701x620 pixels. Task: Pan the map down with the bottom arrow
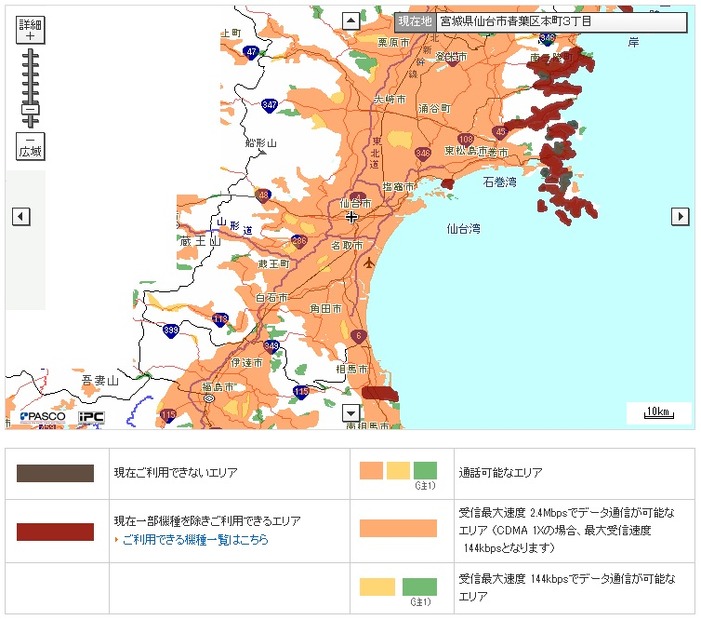[x=351, y=413]
